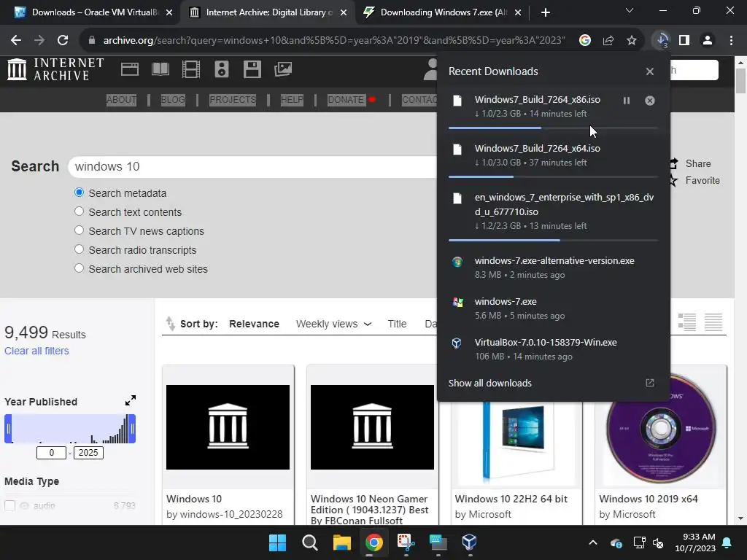Check the audio media type checkbox

pos(10,506)
